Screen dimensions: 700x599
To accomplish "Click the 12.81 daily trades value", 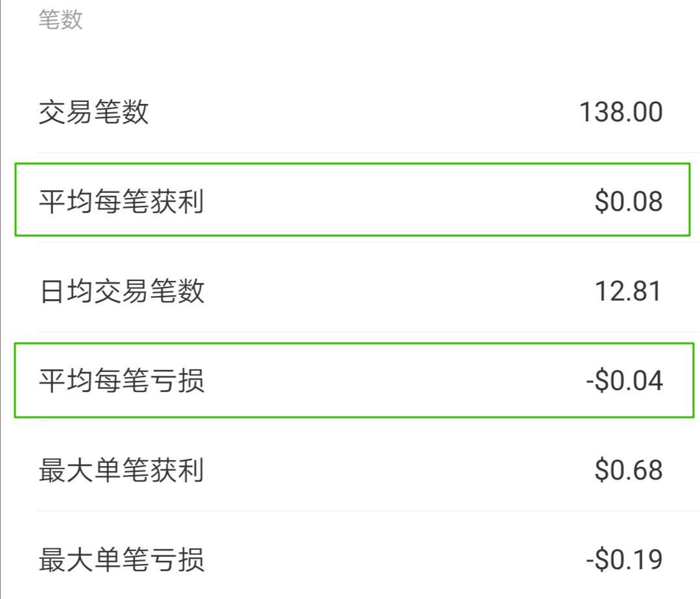I will (628, 291).
